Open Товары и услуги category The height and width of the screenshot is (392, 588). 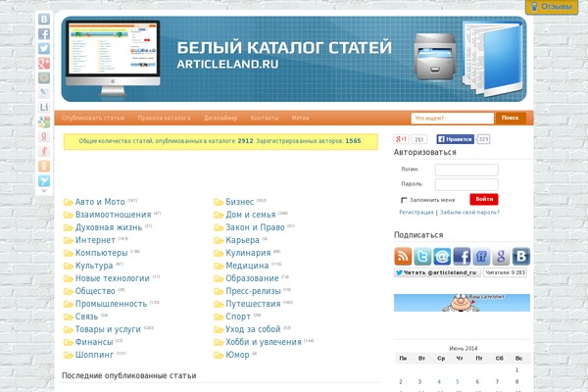tap(108, 329)
